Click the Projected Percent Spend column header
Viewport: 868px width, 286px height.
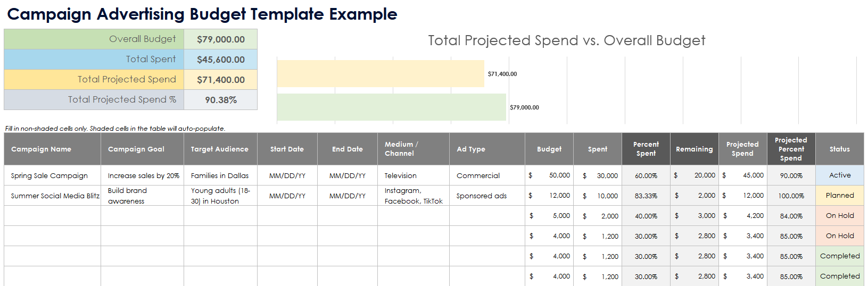point(791,149)
